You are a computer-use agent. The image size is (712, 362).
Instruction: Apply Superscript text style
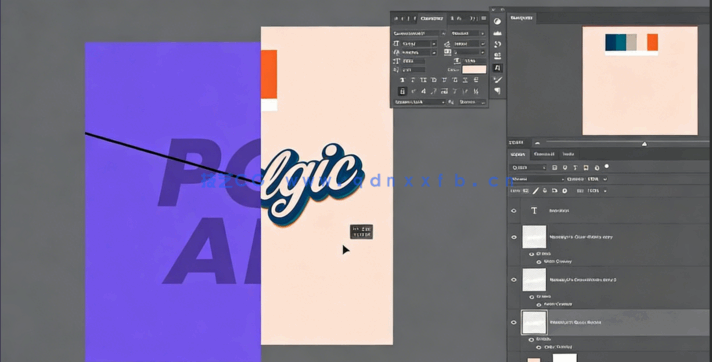coord(444,80)
